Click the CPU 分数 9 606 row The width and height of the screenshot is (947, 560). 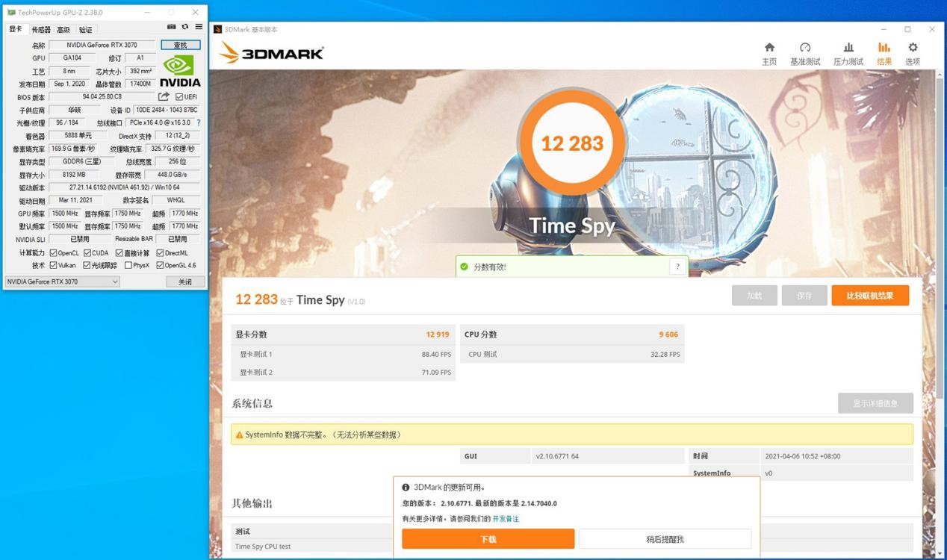tap(572, 335)
